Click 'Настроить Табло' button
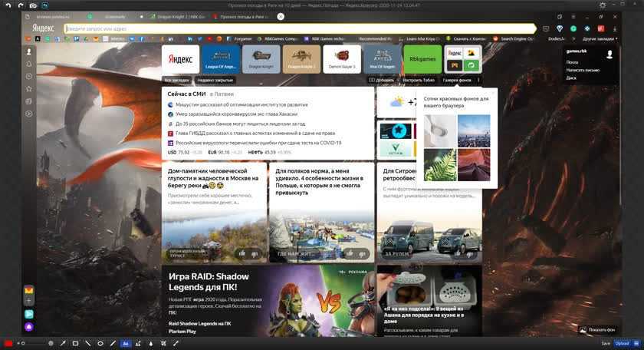This screenshot has width=644, height=350. [x=419, y=80]
